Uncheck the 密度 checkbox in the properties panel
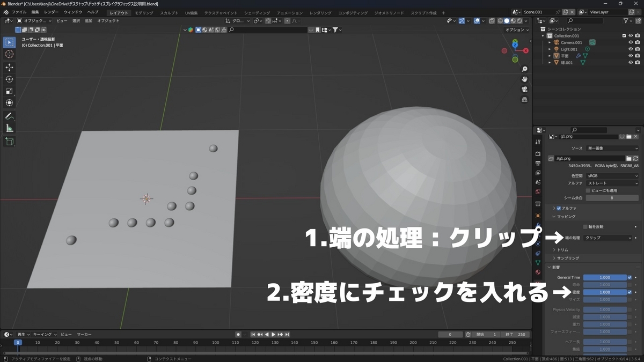This screenshot has height=362, width=644. (x=630, y=292)
